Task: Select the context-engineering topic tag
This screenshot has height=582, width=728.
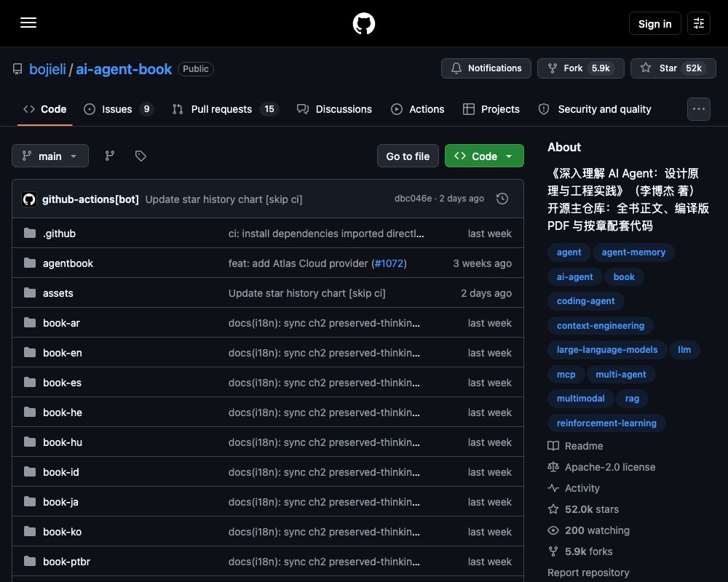Action: click(601, 325)
